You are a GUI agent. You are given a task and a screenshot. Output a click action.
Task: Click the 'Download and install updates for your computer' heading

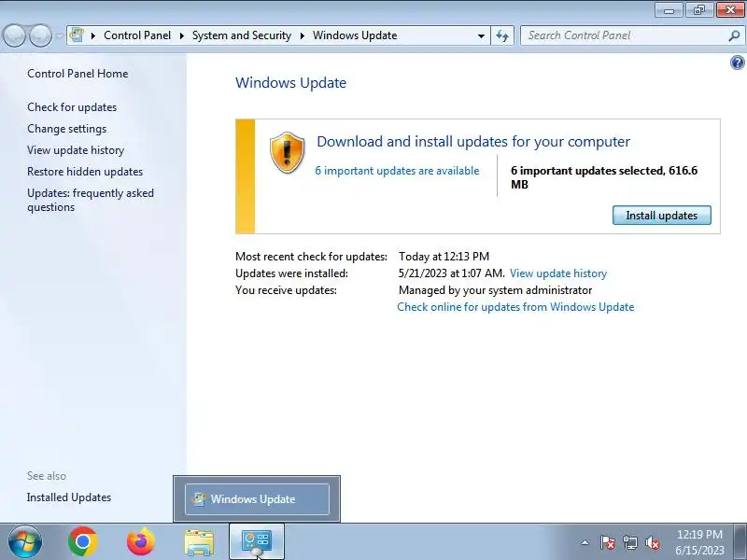[473, 142]
